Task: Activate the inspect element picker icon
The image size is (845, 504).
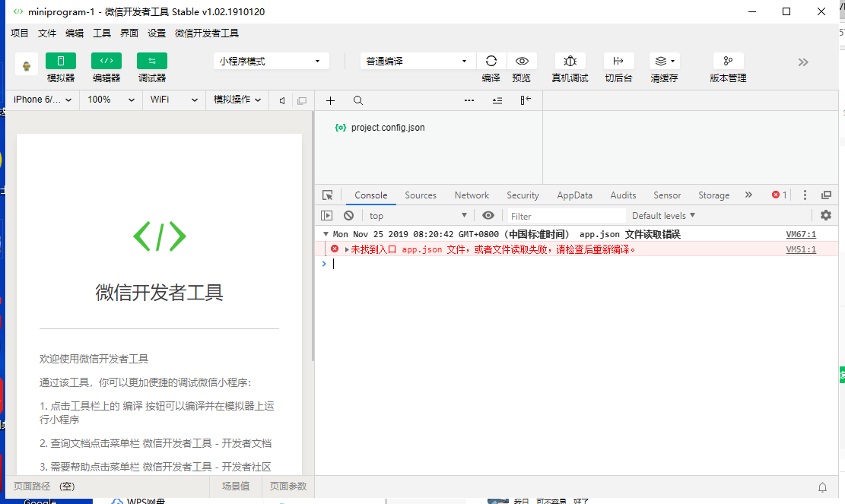Action: [328, 195]
